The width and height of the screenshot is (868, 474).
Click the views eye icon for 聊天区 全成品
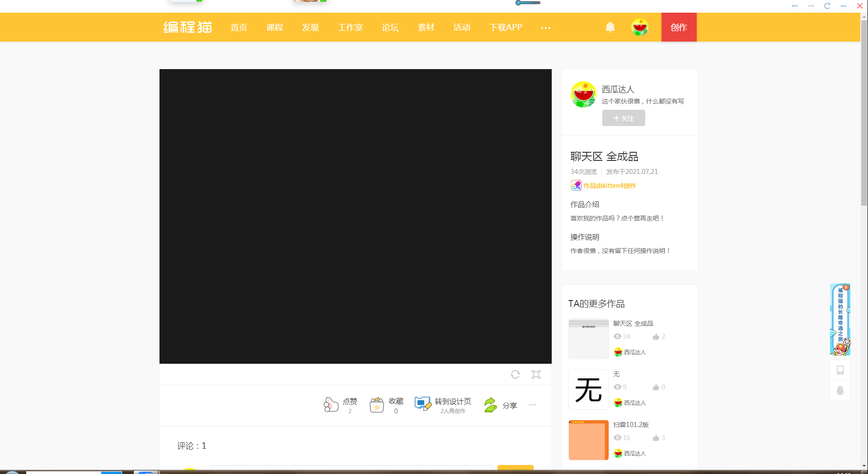[x=617, y=336]
